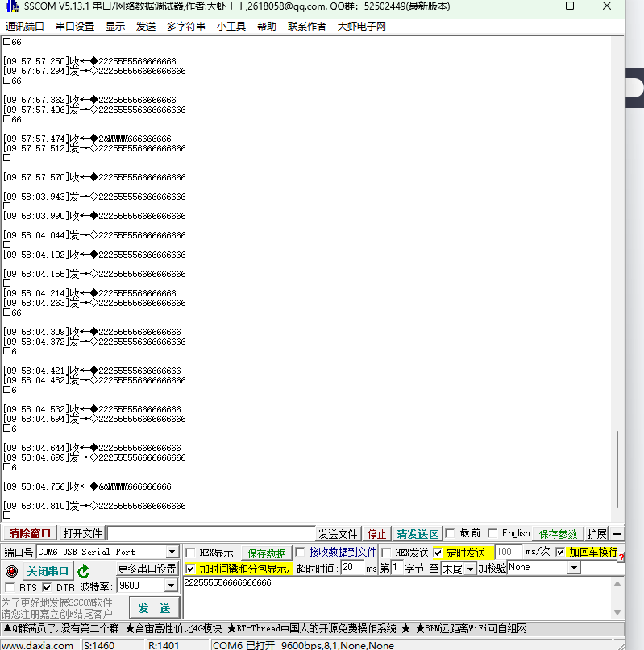644x650 pixels.
Task: Open 发送 menu
Action: (146, 26)
